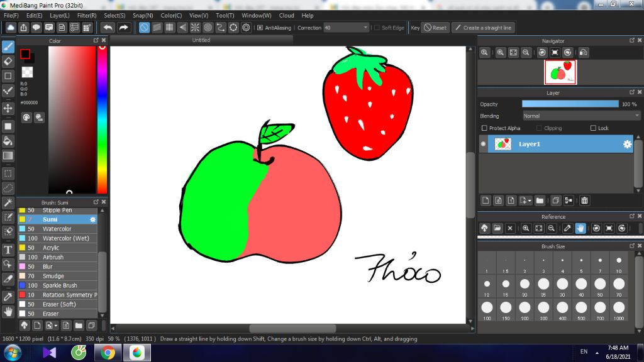644x362 pixels.
Task: Open the Snap menu
Action: pyautogui.click(x=143, y=15)
